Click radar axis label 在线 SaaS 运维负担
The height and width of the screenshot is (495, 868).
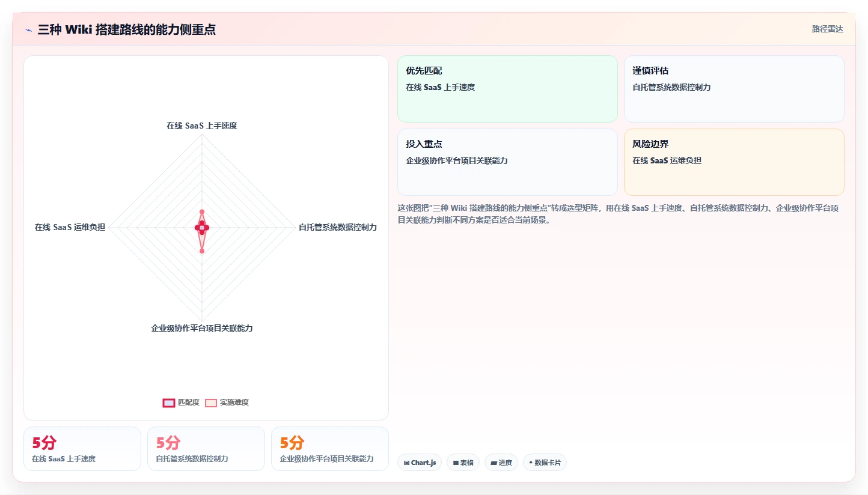[70, 227]
